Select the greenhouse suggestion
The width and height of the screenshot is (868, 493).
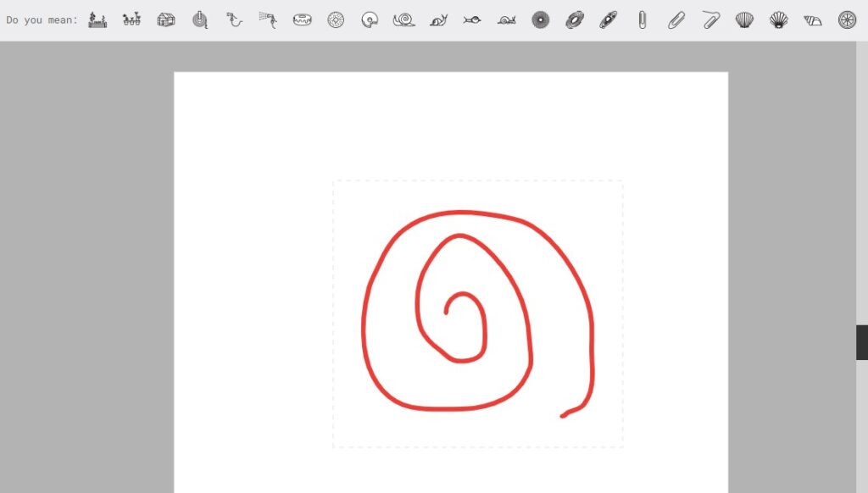(x=166, y=20)
